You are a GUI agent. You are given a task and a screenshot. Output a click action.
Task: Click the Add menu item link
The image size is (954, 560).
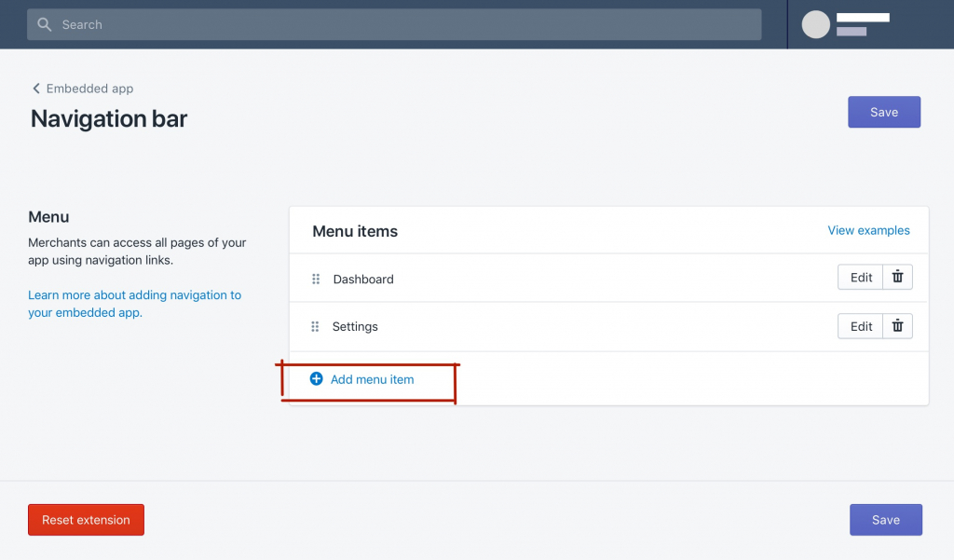click(372, 379)
